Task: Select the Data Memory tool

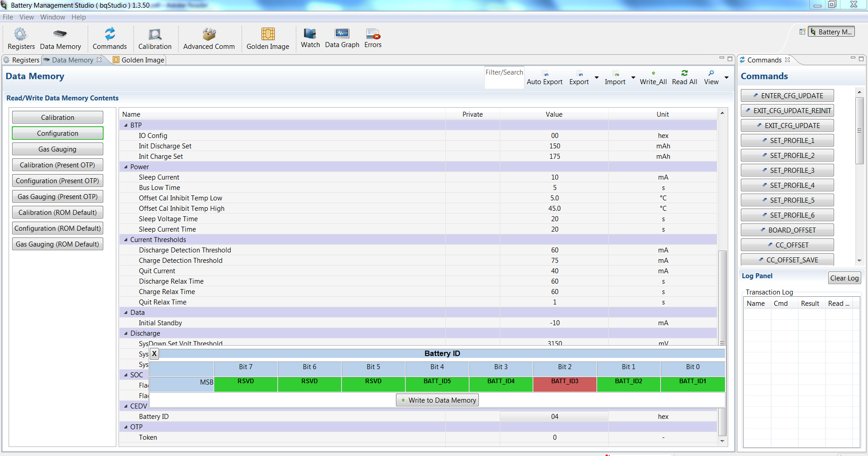Action: [60, 38]
